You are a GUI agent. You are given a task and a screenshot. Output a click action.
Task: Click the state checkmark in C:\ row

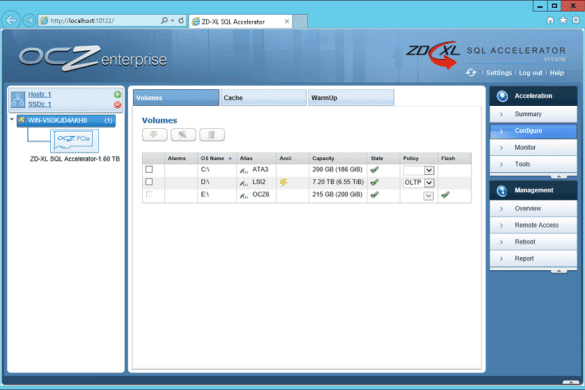(x=374, y=170)
